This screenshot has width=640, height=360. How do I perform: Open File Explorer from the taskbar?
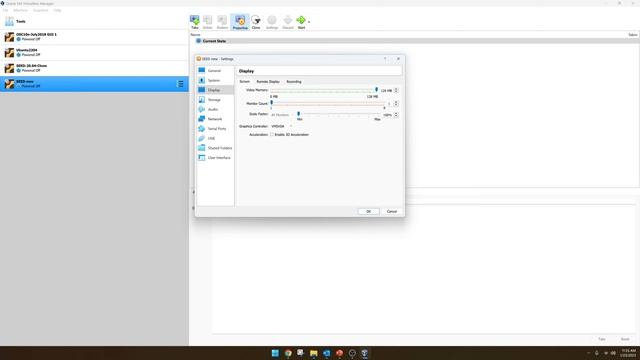pos(313,353)
